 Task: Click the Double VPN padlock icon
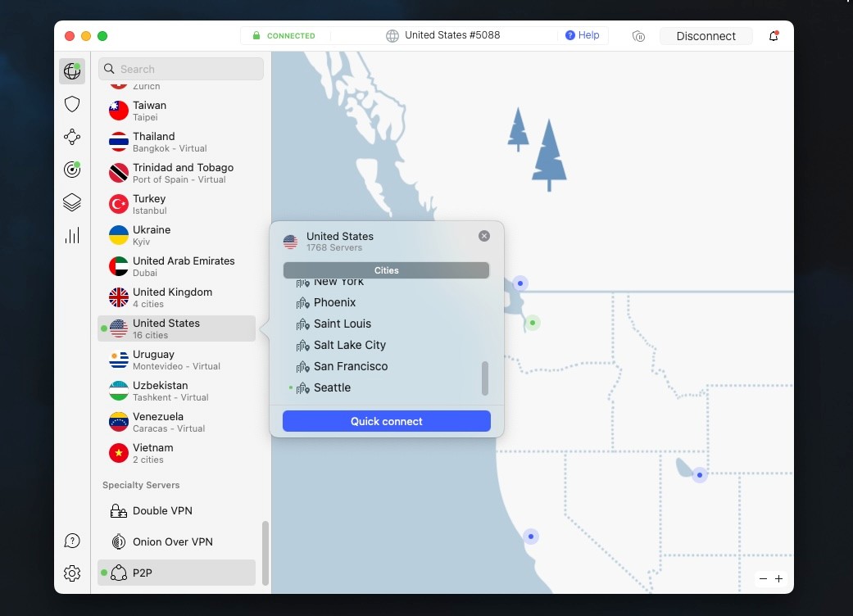[119, 510]
